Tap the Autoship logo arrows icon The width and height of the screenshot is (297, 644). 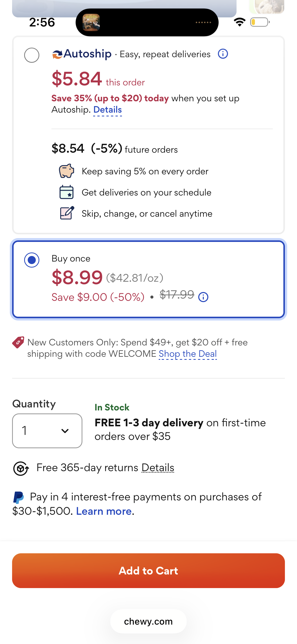point(57,54)
